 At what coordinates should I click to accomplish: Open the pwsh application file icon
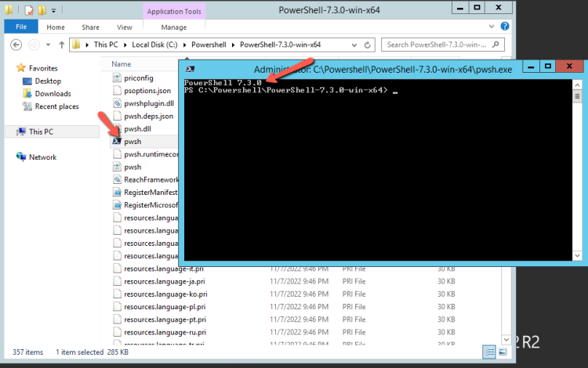point(117,142)
